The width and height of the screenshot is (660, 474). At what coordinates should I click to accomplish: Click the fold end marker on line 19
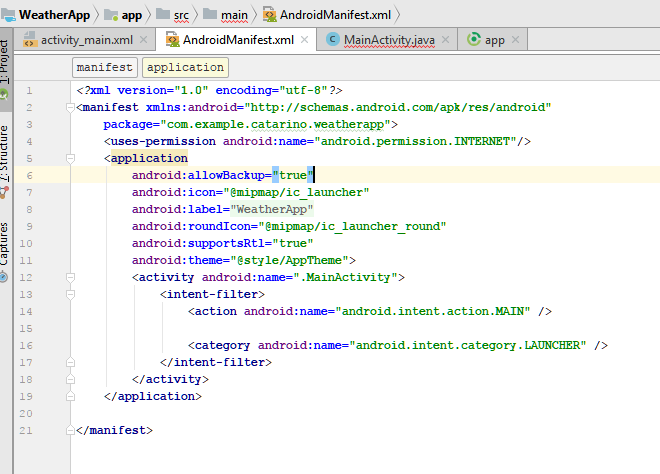coord(70,397)
